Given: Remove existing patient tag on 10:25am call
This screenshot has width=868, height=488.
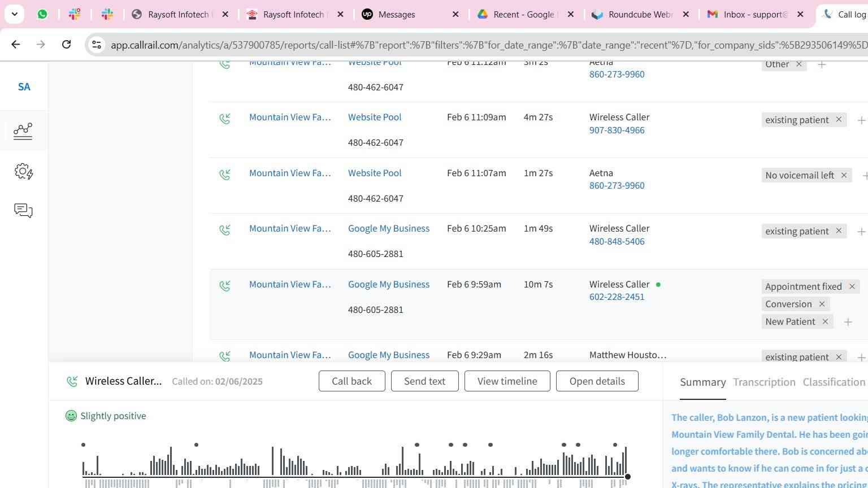Looking at the screenshot, I should [839, 231].
